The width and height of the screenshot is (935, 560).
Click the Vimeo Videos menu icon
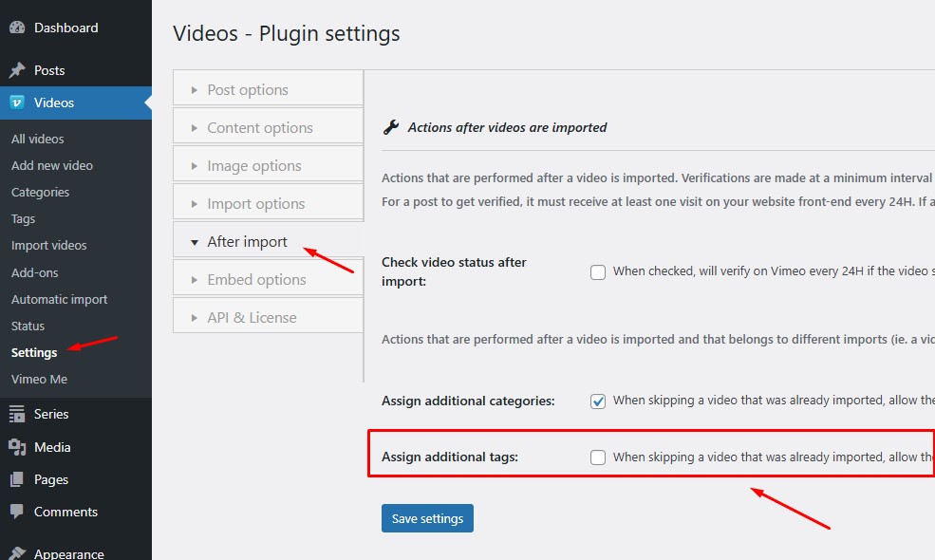(17, 103)
